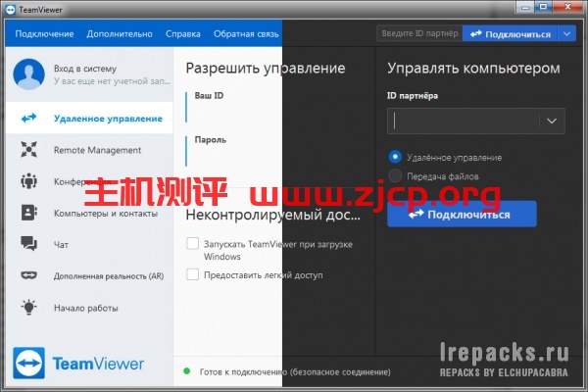Click the chat bubbles icon

click(28, 244)
